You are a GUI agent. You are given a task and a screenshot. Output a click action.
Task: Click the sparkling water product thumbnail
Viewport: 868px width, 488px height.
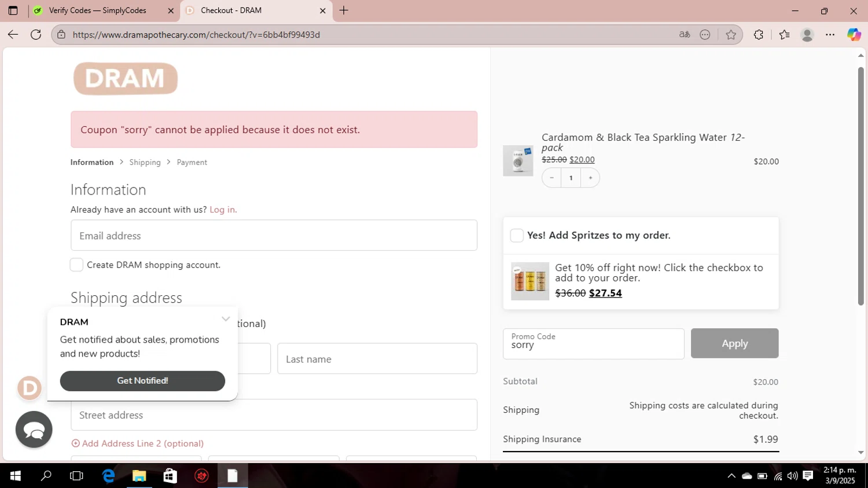pyautogui.click(x=518, y=160)
